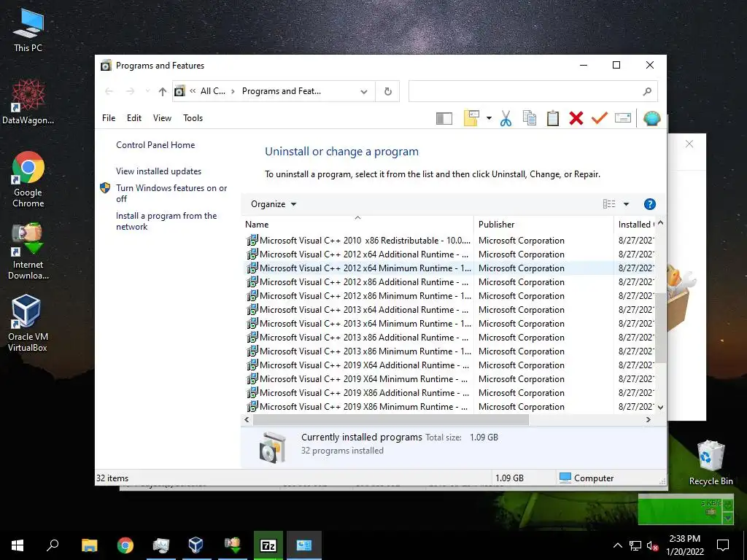Image resolution: width=747 pixels, height=560 pixels.
Task: Click the change view icon
Action: (609, 204)
